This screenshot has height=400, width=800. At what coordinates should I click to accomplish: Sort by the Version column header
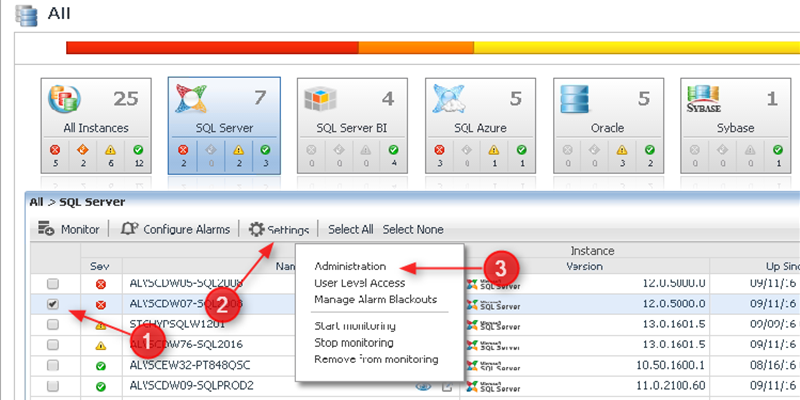pos(585,266)
